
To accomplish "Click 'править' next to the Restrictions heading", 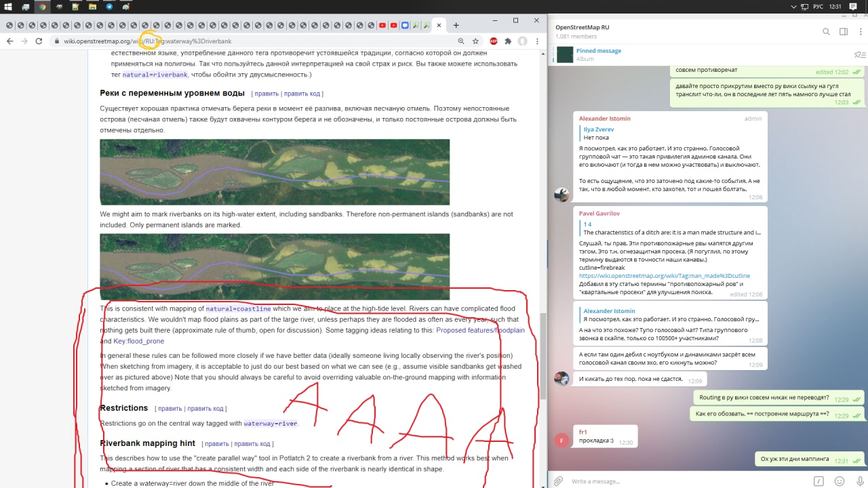I will click(x=170, y=409).
